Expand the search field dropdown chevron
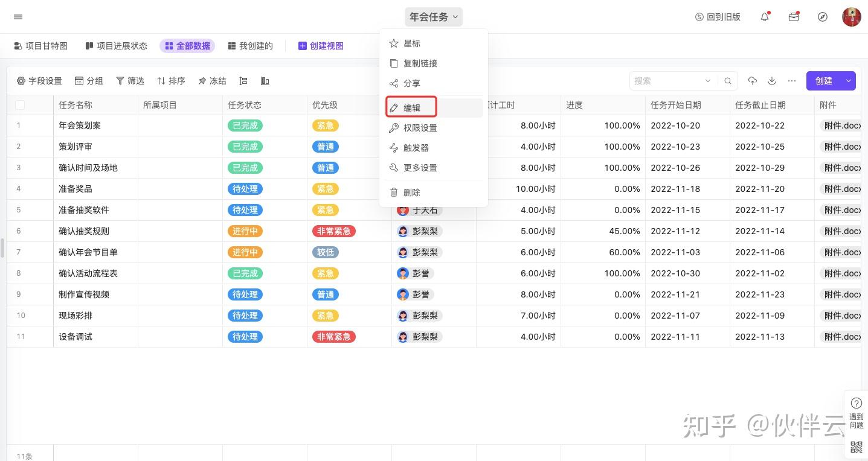 coord(708,81)
